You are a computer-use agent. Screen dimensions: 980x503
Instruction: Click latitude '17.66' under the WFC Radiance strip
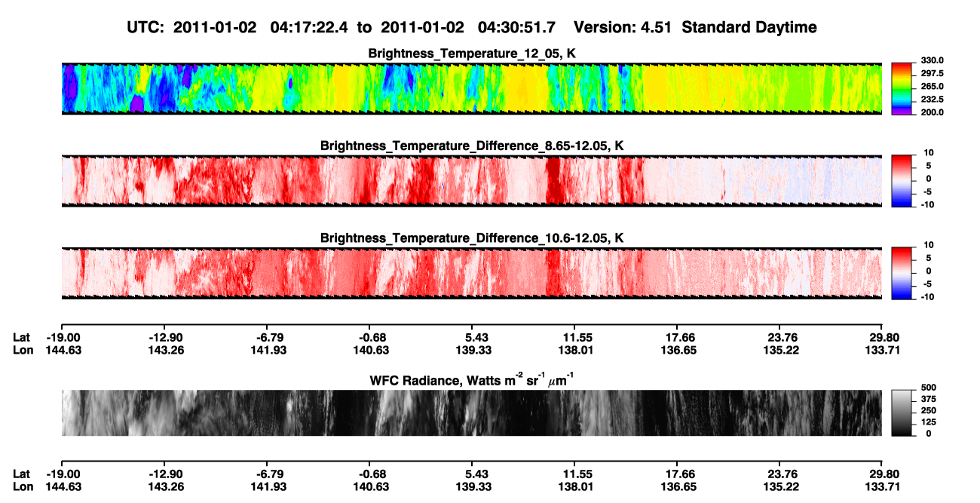(x=678, y=474)
